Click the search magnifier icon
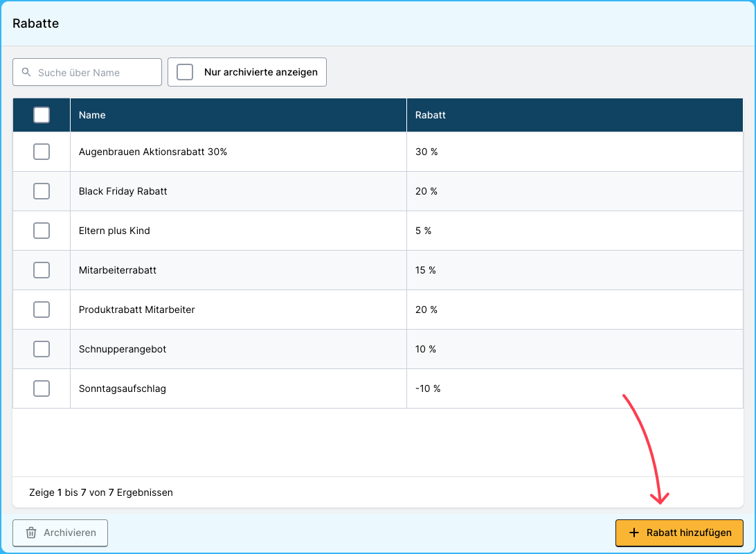This screenshot has height=554, width=756. coord(26,72)
